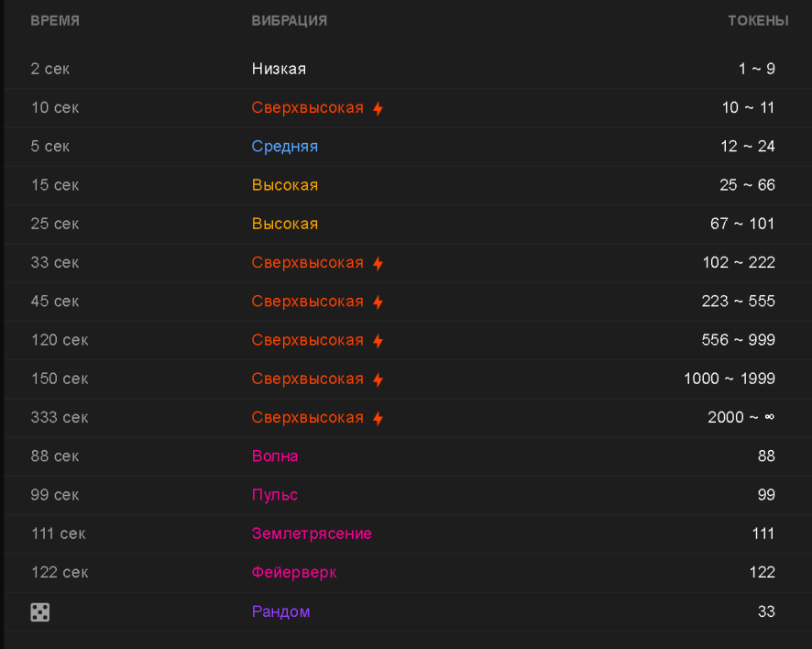
Task: Click the Рандом vibration label
Action: 280,611
